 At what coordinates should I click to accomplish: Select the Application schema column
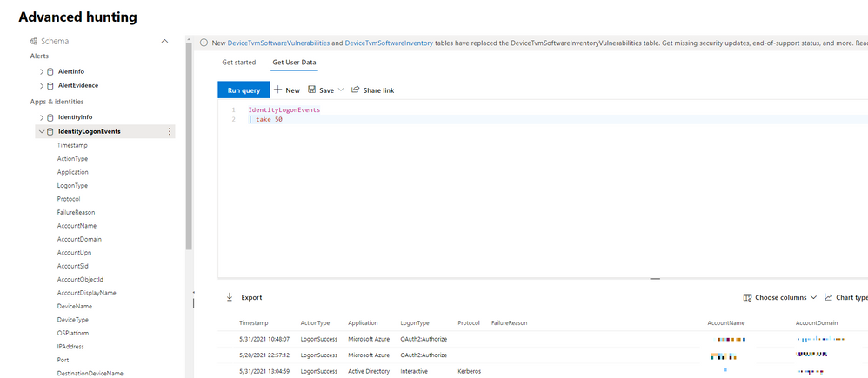click(72, 172)
